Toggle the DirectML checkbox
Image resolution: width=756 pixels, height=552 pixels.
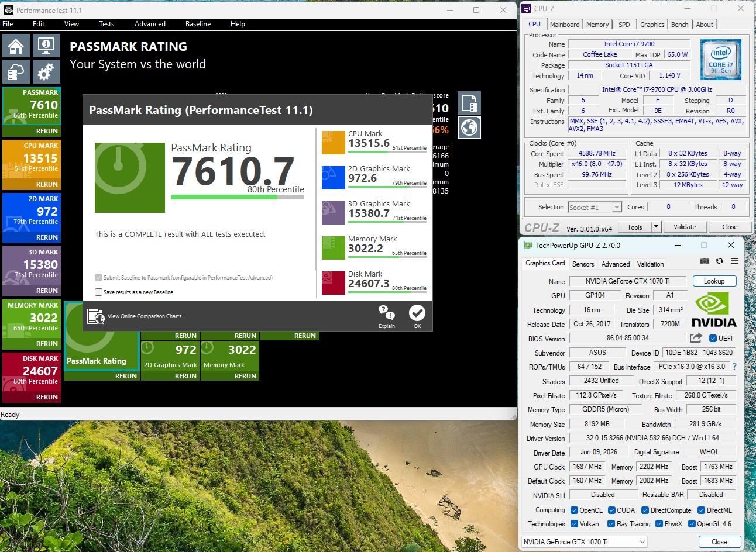(x=701, y=510)
